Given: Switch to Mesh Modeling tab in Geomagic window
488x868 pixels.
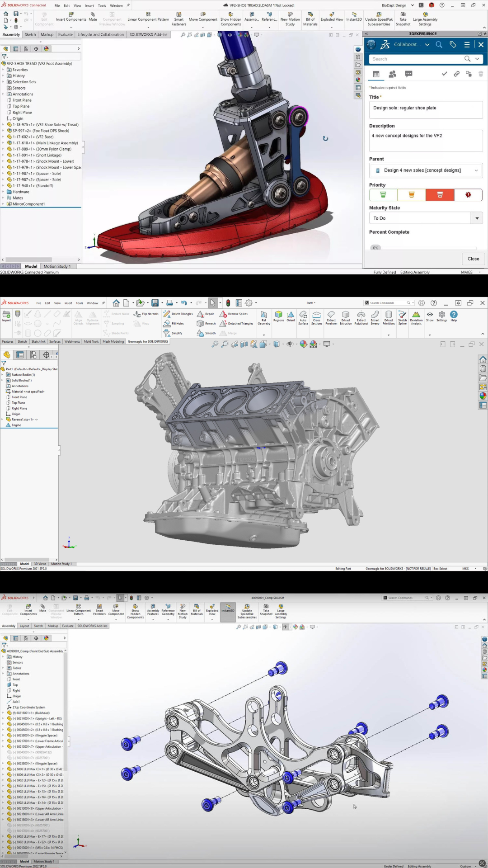Looking at the screenshot, I should tap(113, 341).
